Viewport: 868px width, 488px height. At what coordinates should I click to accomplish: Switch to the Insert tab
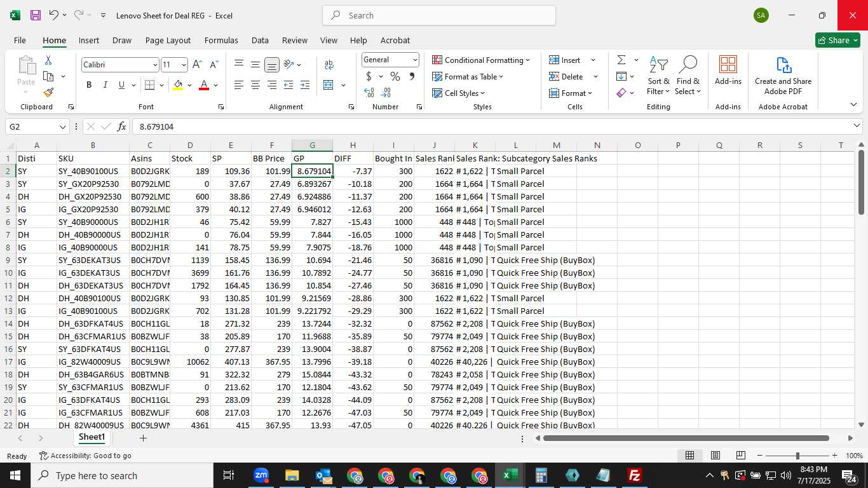click(x=89, y=40)
